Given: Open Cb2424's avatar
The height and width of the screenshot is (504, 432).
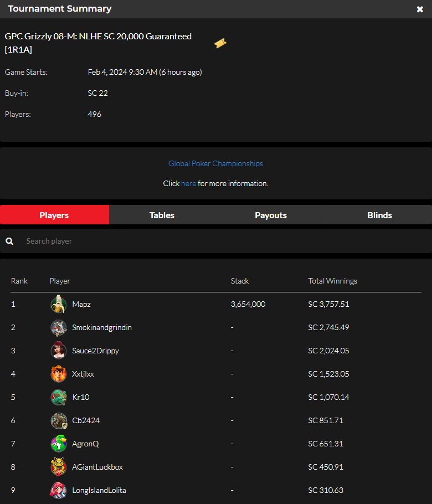Looking at the screenshot, I should [x=59, y=420].
